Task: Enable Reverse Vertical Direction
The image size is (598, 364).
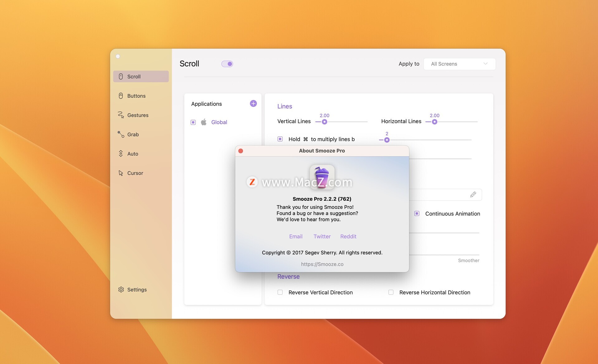Action: click(x=280, y=292)
